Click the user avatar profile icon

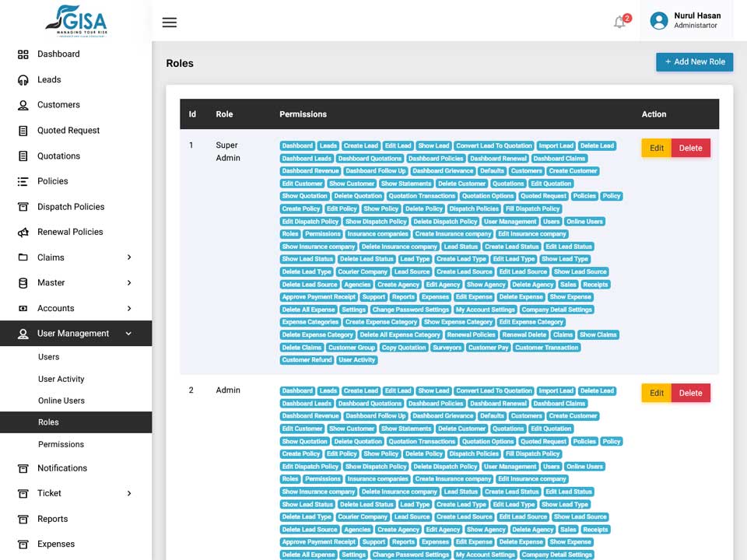(659, 20)
